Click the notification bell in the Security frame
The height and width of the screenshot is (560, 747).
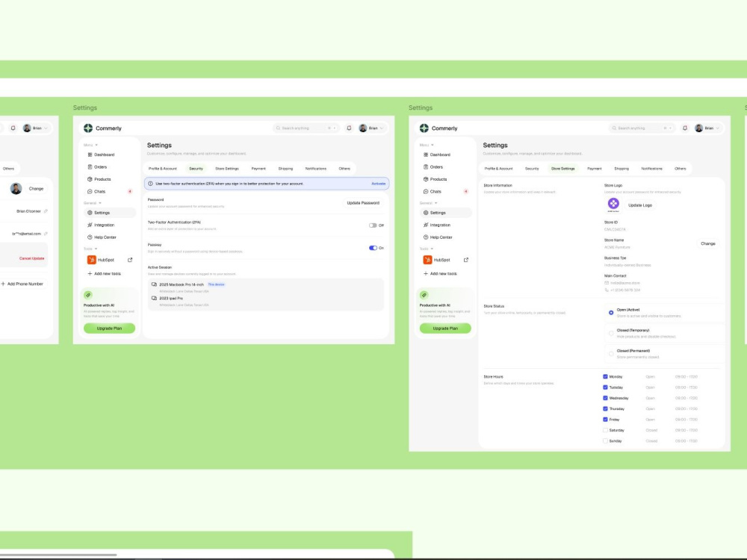(x=349, y=128)
